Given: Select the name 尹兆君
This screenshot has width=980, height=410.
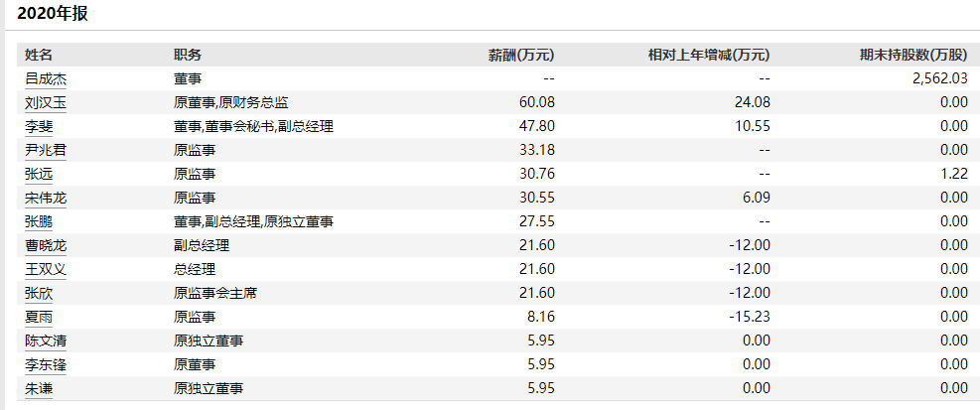Looking at the screenshot, I should (46, 150).
